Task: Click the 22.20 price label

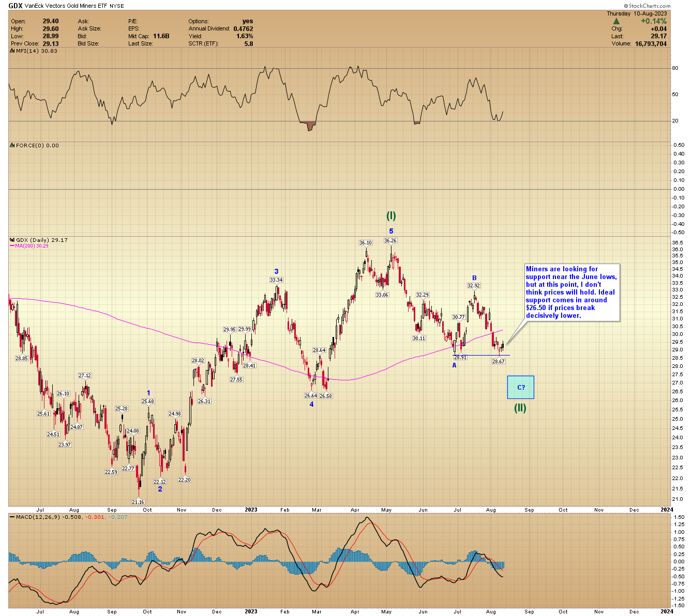Action: pyautogui.click(x=185, y=480)
